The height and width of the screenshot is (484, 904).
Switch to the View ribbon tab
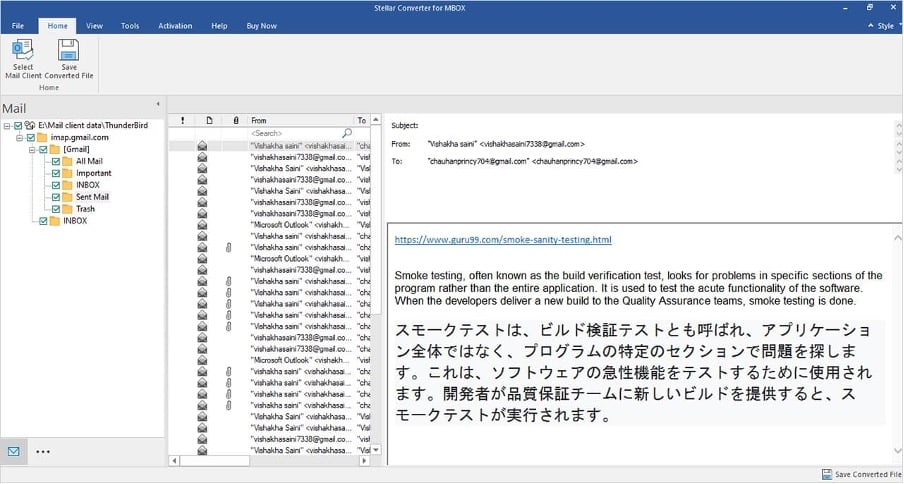point(94,26)
